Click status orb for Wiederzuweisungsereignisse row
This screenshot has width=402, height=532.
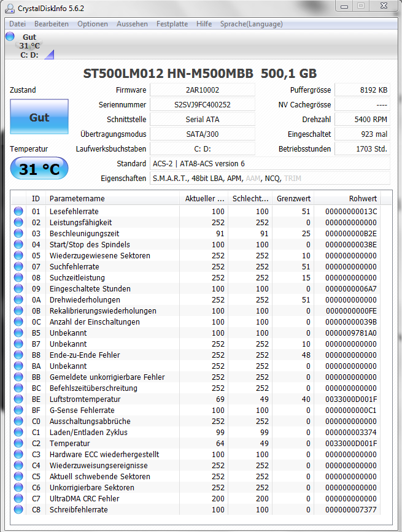tap(18, 465)
